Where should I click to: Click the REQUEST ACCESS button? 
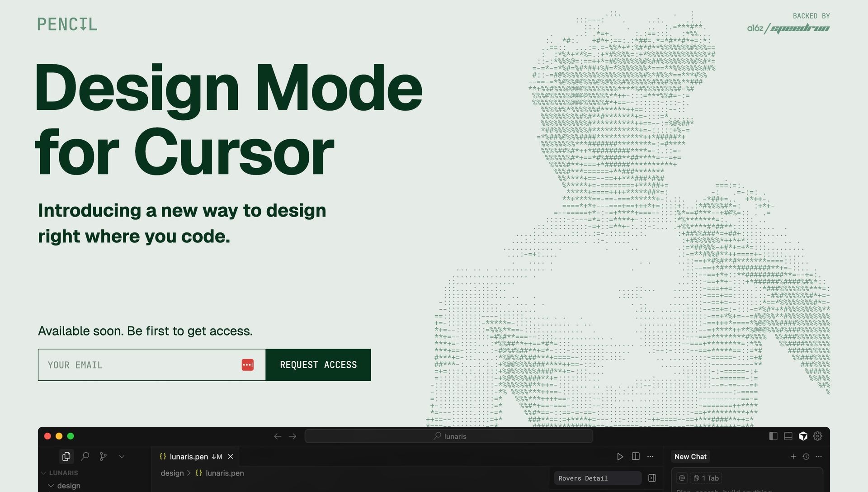[x=318, y=364]
